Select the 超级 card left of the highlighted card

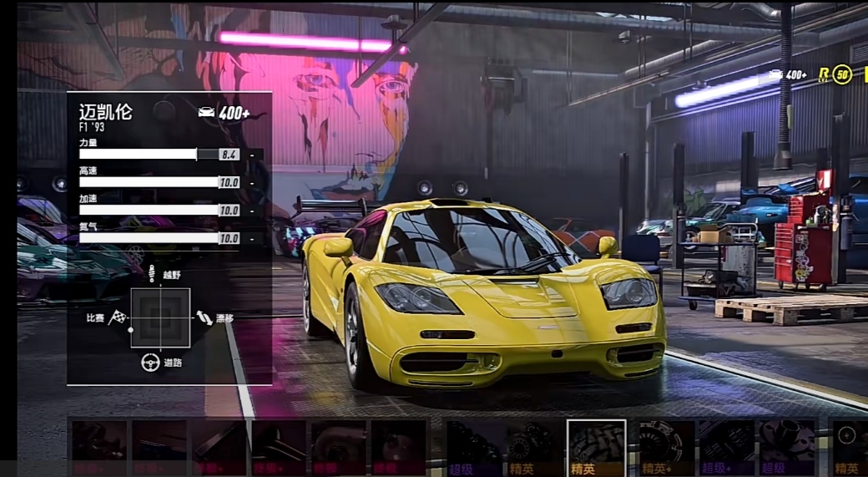pos(474,448)
